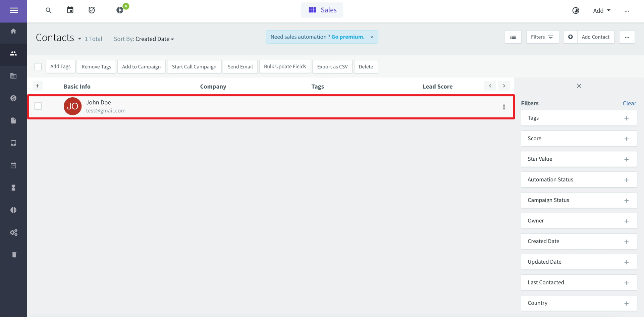Screen dimensions: 644x317
Task: Open Contacts in sidebar
Action: pyautogui.click(x=13, y=54)
